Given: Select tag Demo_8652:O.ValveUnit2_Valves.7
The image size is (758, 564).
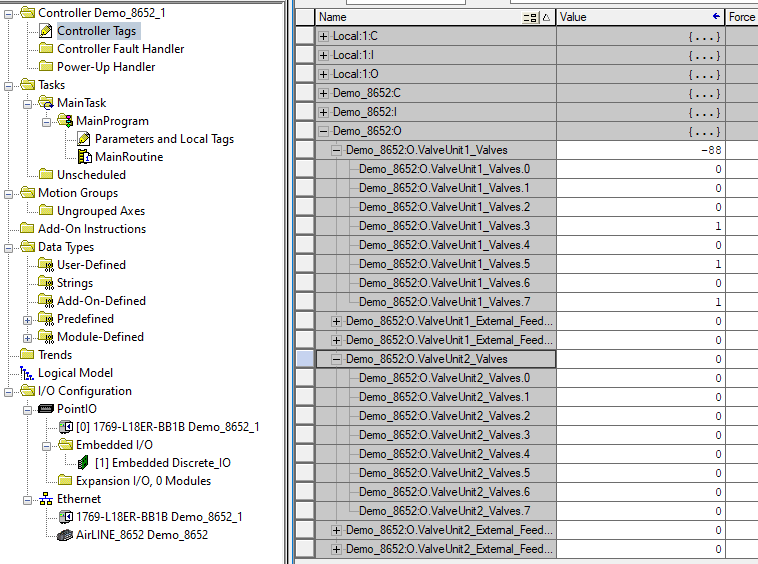Looking at the screenshot, I should [444, 511].
